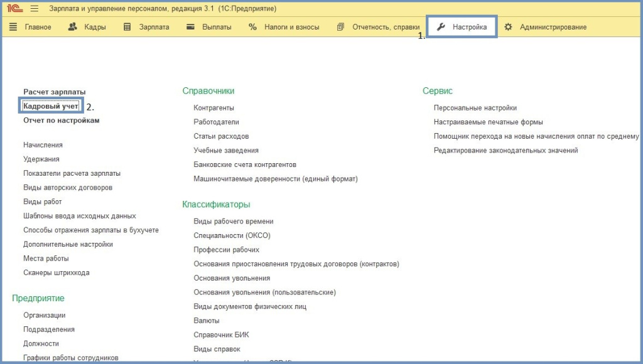
Task: Open Редактирование законодательных значений
Action: click(505, 150)
